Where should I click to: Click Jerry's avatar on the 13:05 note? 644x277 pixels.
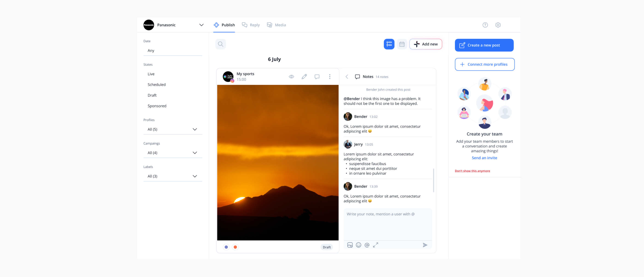(x=348, y=144)
